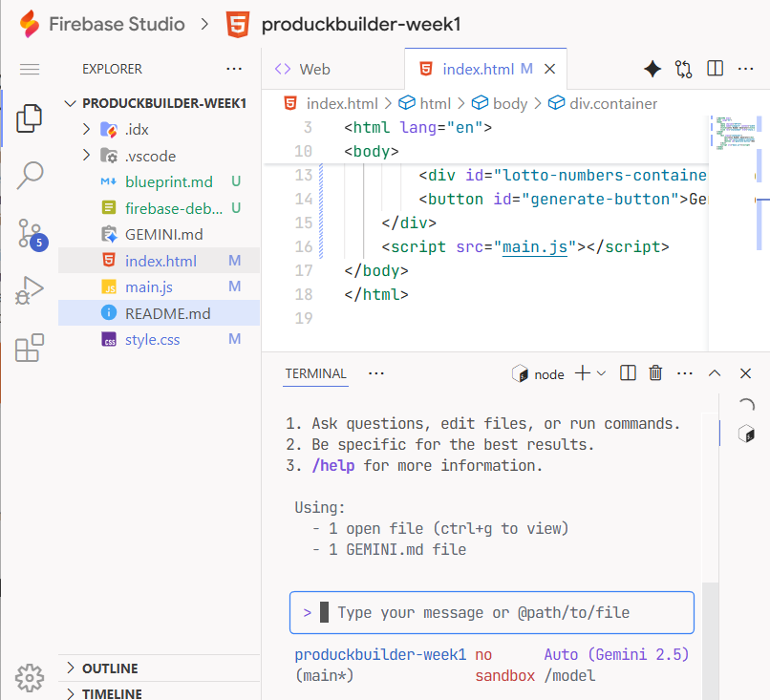
Task: Select the loading terminal instance in side list
Action: [x=746, y=405]
